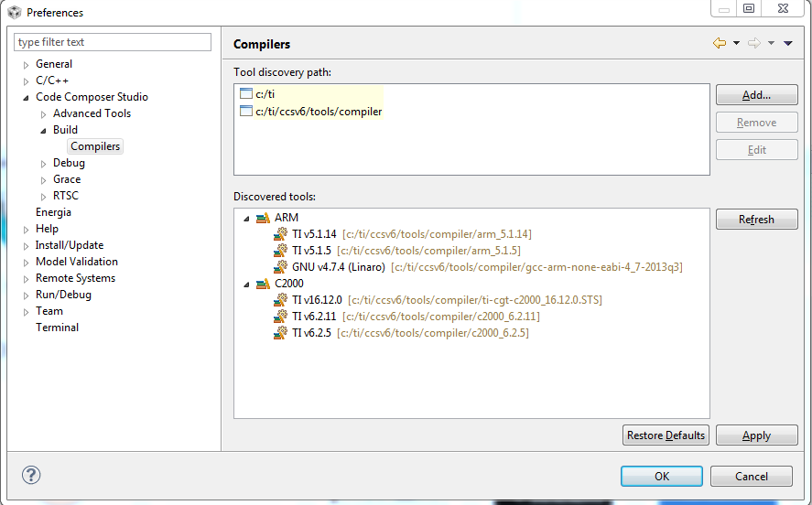Select the Remote Systems tree item
Screen dimensions: 812x505
(75, 278)
